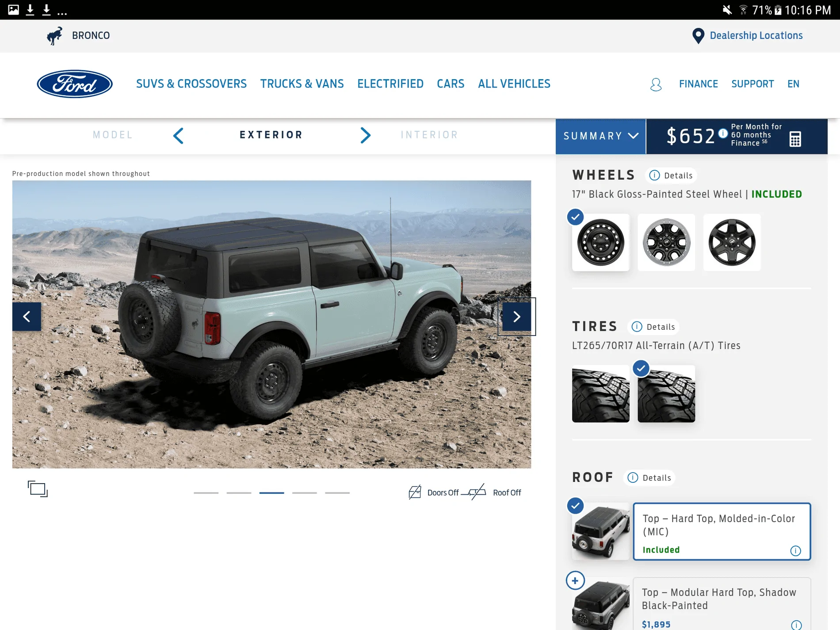Click the Doors Off icon

tap(415, 492)
